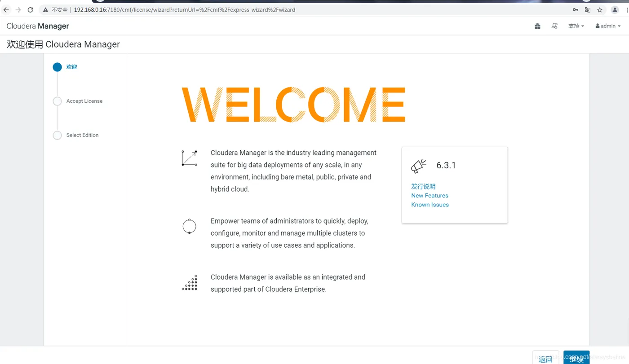Open the running commands icon
Screen dimensions: 629x364
554,26
